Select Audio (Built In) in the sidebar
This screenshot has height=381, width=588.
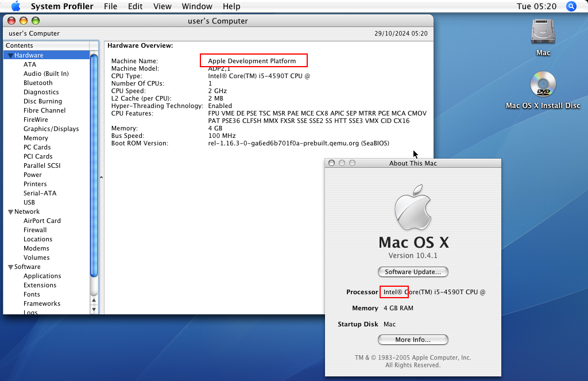47,74
